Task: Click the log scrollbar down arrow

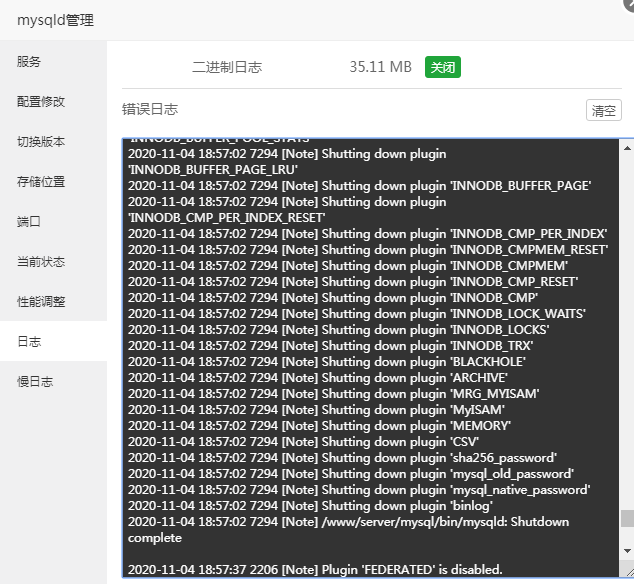Action: [627, 551]
